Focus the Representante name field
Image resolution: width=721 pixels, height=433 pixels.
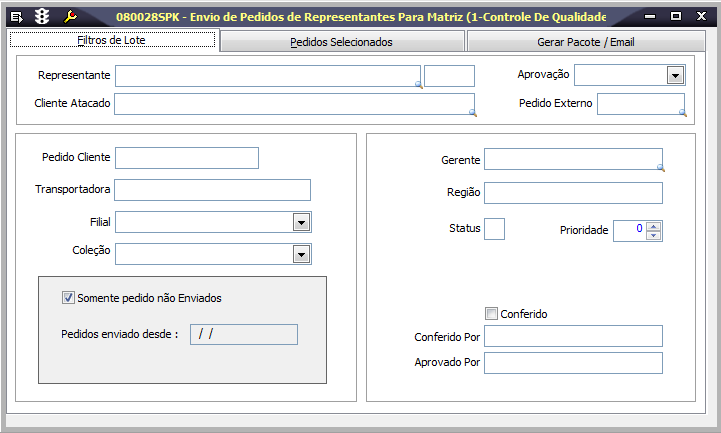268,76
